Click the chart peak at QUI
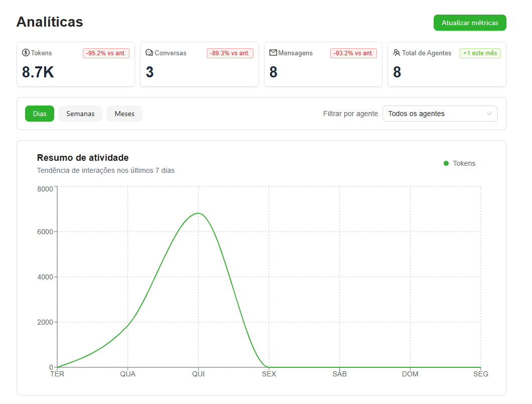 199,213
